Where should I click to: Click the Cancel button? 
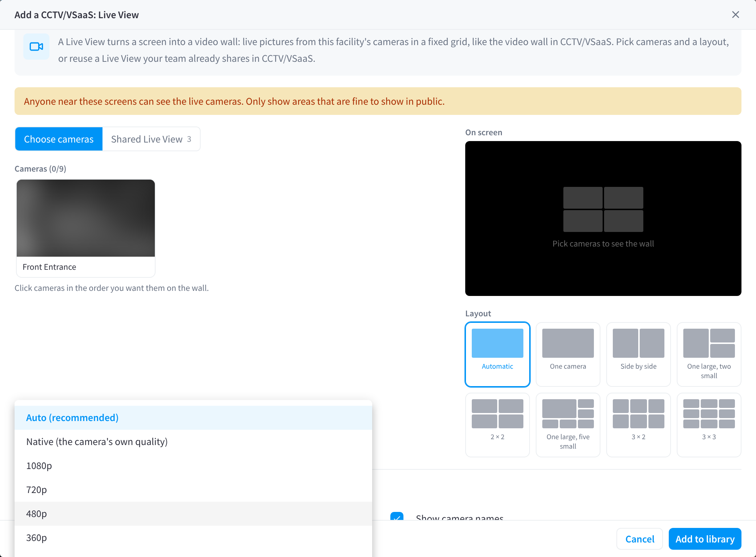pos(640,539)
